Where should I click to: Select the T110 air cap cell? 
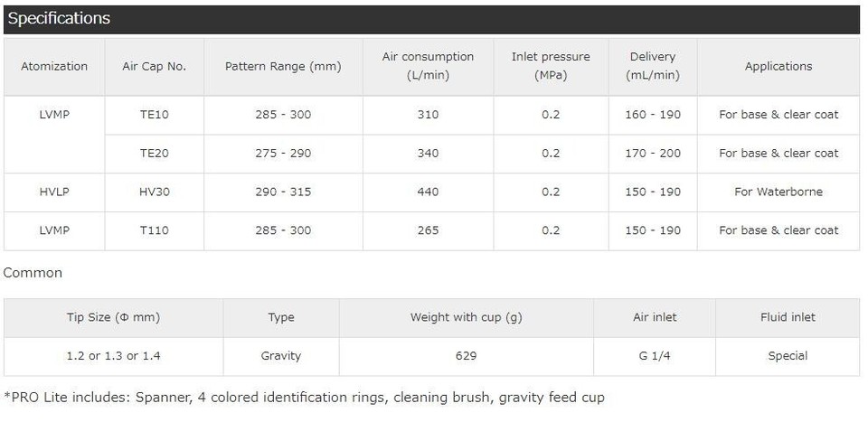point(155,231)
